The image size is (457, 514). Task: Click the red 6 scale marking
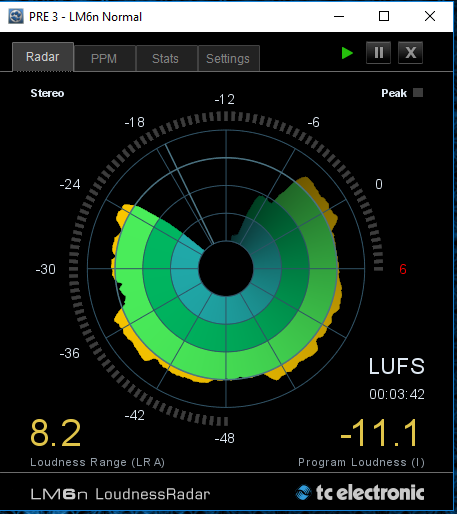pyautogui.click(x=403, y=269)
